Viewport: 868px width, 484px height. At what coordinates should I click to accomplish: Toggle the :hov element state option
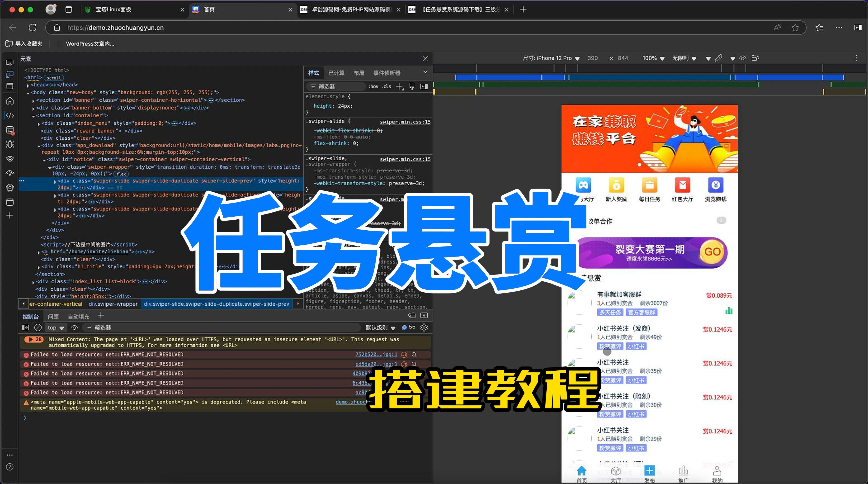(373, 87)
